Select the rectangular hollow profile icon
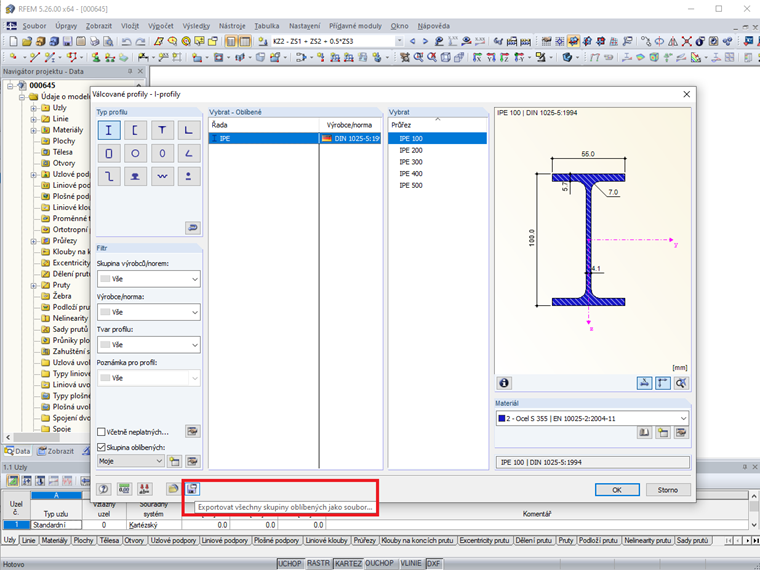The width and height of the screenshot is (760, 570). pos(109,154)
